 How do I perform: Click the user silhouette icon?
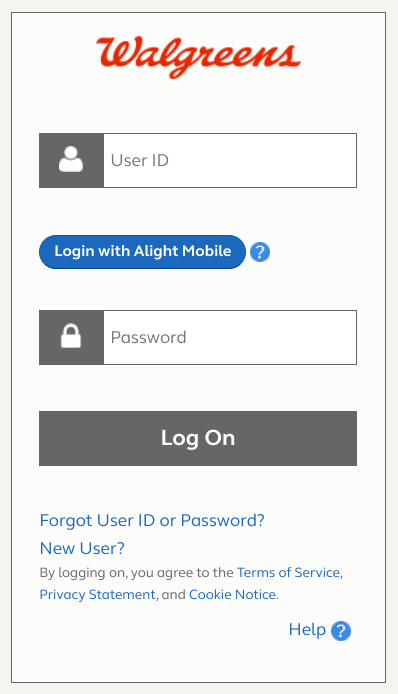click(71, 159)
